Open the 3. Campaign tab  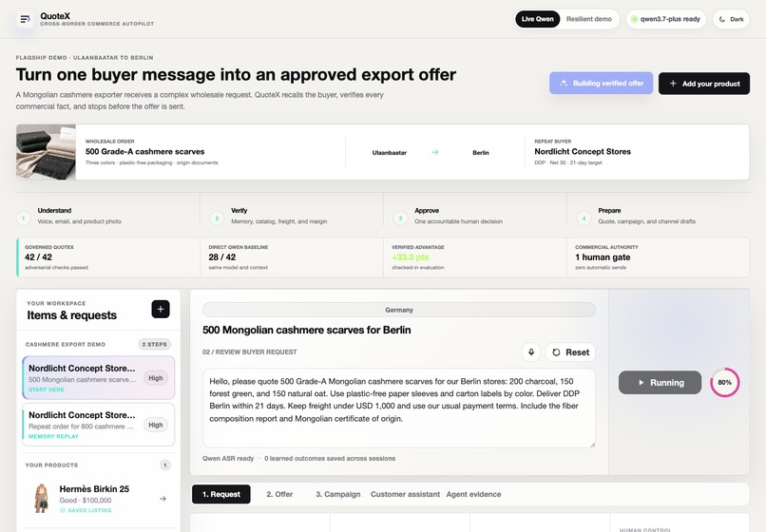[x=338, y=494]
